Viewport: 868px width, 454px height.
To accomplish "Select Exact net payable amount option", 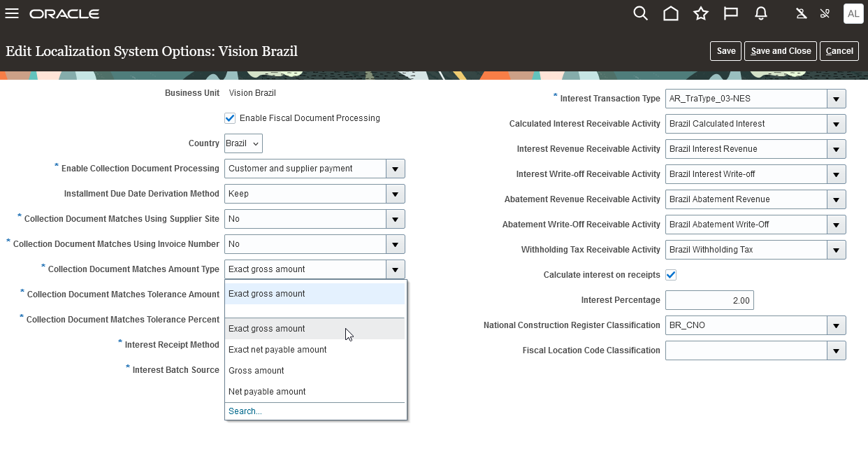I will tap(315, 350).
